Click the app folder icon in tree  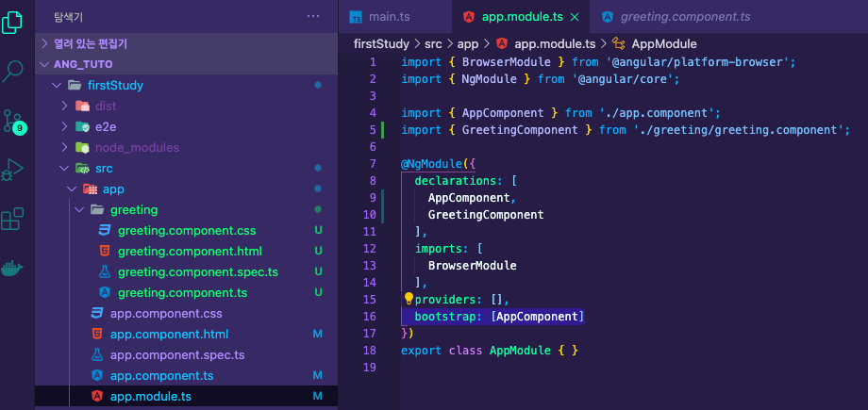90,189
